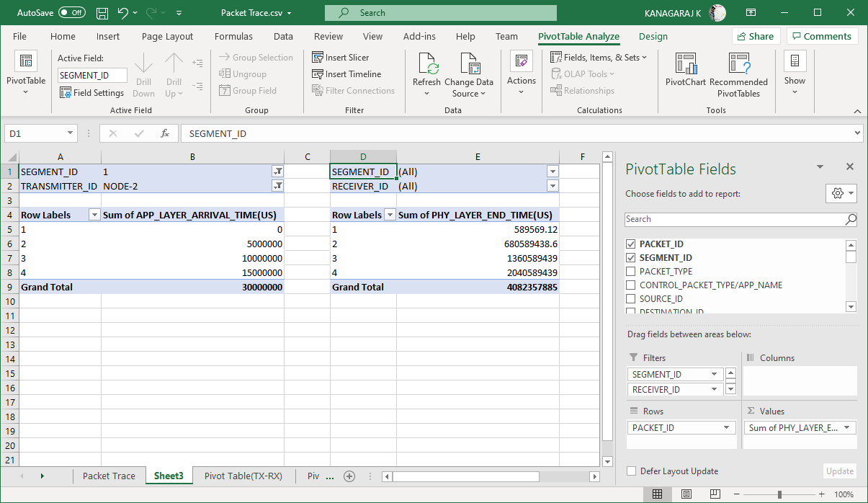Click the Field Settings icon
The width and height of the screenshot is (868, 503).
coord(66,93)
